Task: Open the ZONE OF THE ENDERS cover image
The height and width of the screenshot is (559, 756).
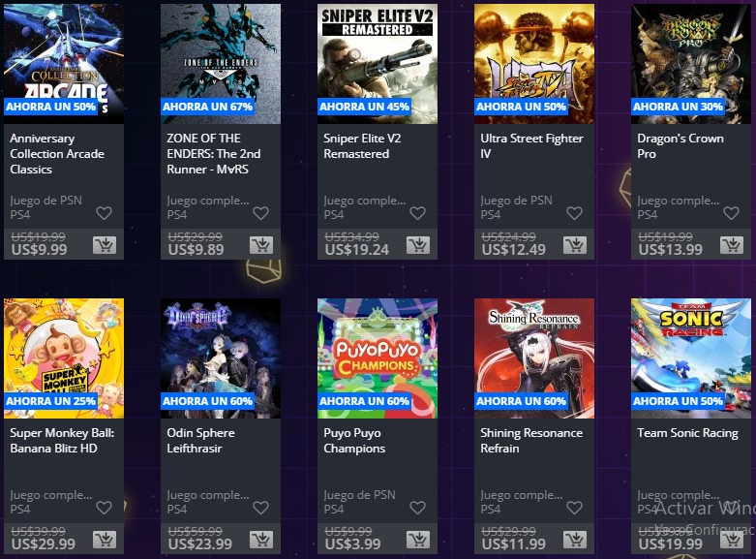Action: click(221, 64)
